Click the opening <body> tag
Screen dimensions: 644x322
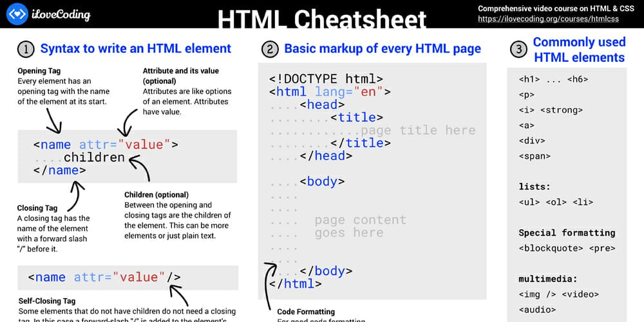click(x=322, y=181)
